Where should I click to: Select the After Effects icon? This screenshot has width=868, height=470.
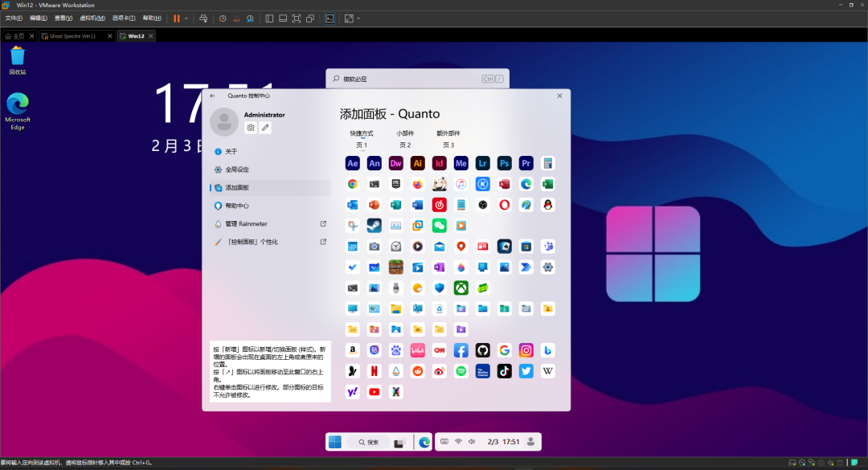(x=352, y=163)
